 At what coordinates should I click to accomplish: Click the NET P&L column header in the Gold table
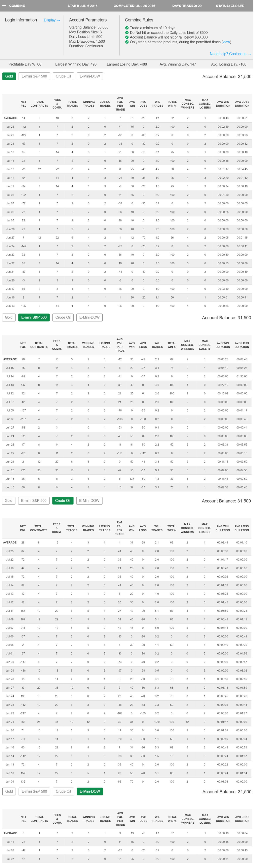(23, 104)
